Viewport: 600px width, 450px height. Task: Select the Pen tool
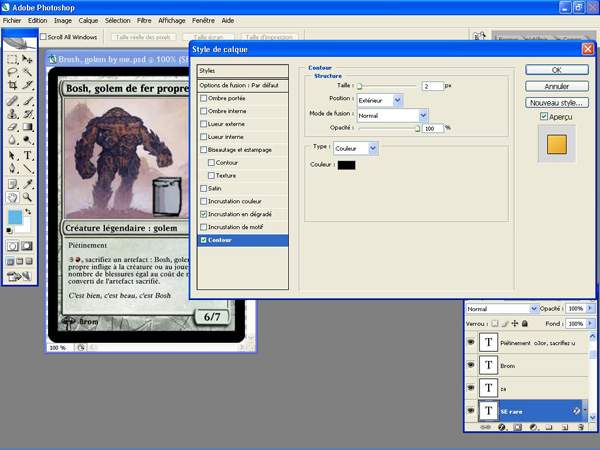click(12, 168)
